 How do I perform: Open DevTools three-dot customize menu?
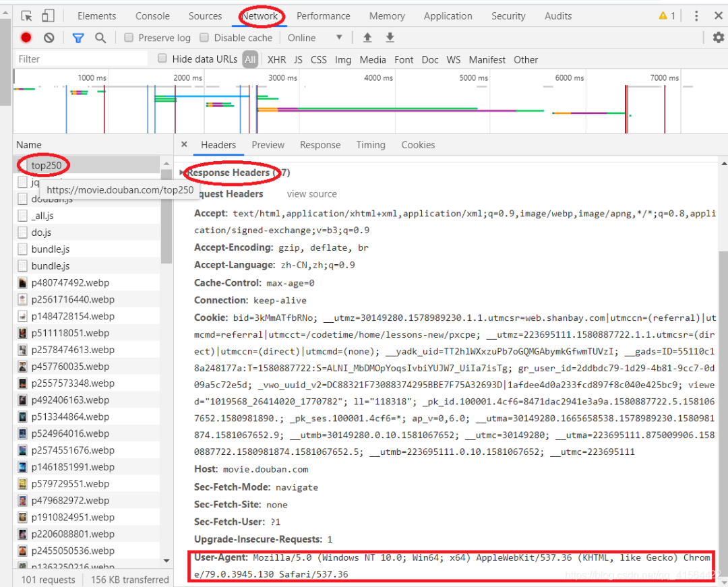tap(696, 16)
